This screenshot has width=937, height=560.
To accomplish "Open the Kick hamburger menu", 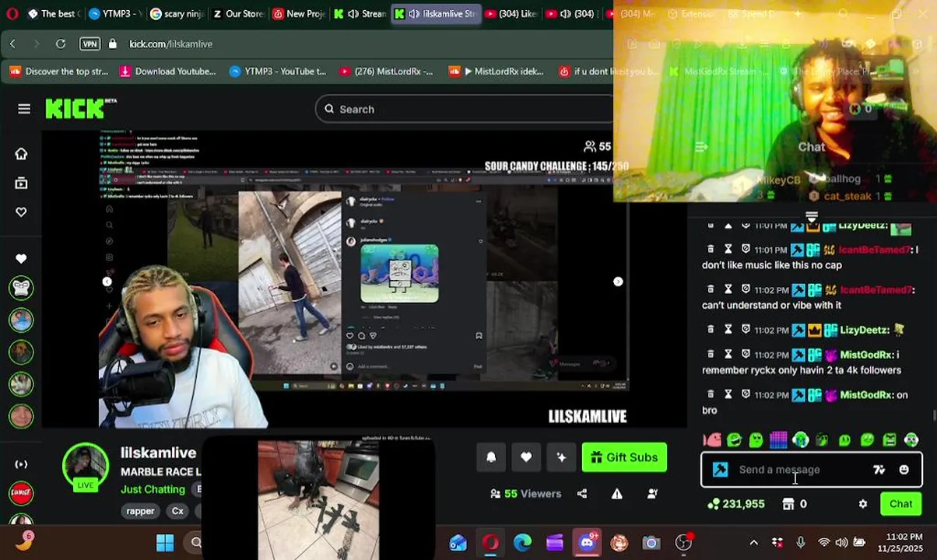I will tap(24, 109).
